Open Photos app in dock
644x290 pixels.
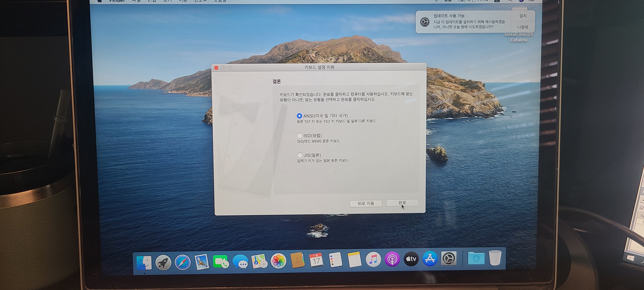tap(278, 261)
